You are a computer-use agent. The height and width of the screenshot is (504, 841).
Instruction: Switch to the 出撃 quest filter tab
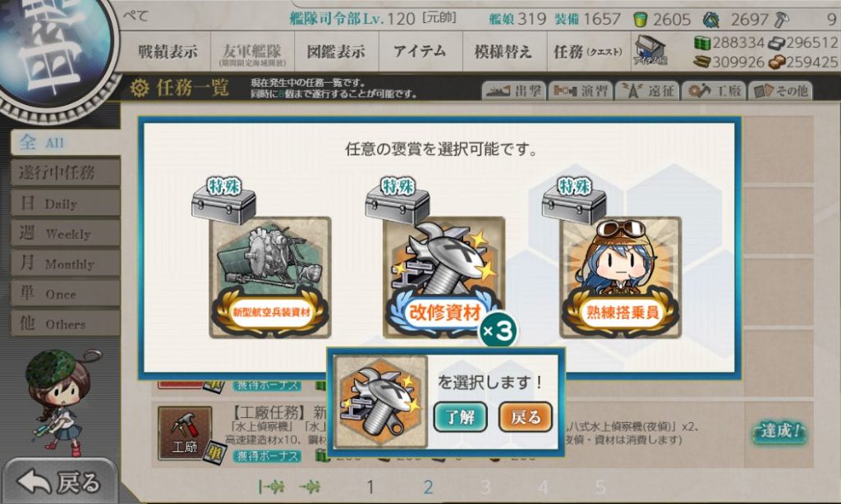point(514,91)
